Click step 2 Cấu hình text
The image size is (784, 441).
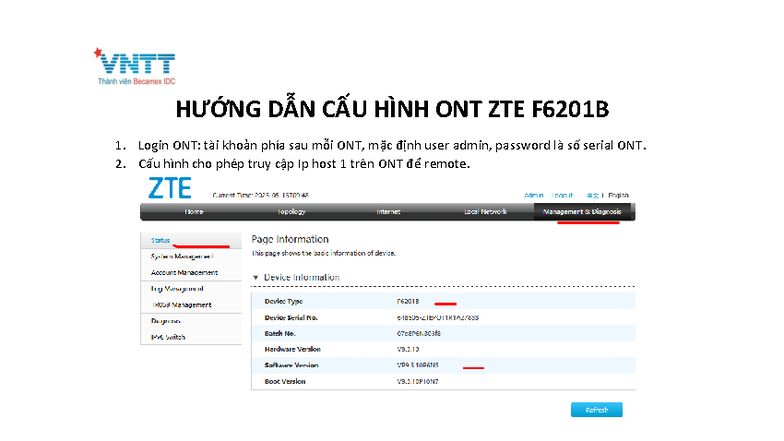coord(304,164)
